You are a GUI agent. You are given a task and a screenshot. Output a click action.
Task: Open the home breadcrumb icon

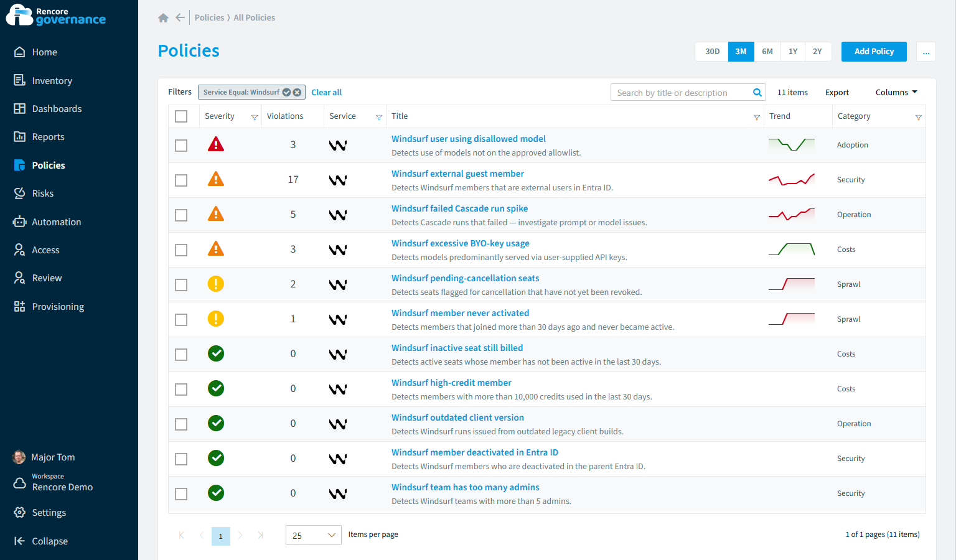[x=163, y=18]
